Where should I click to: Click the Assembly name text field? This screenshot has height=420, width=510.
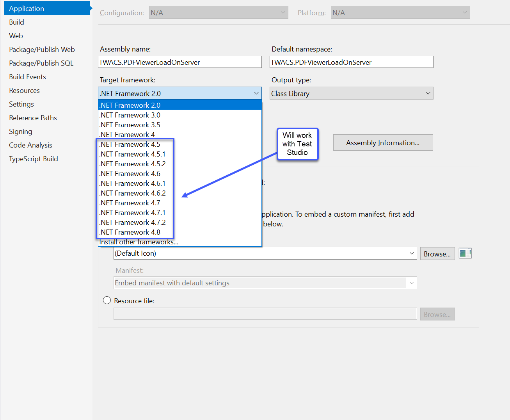[180, 62]
